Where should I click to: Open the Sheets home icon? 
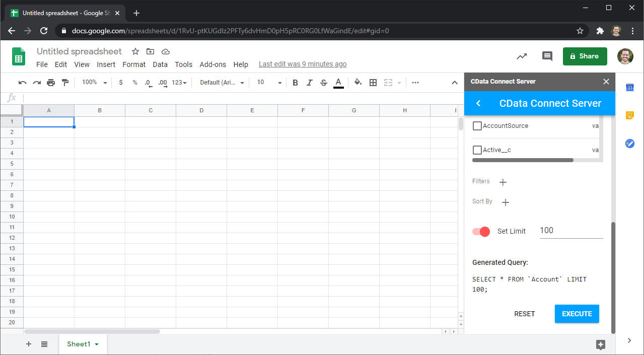pos(19,56)
